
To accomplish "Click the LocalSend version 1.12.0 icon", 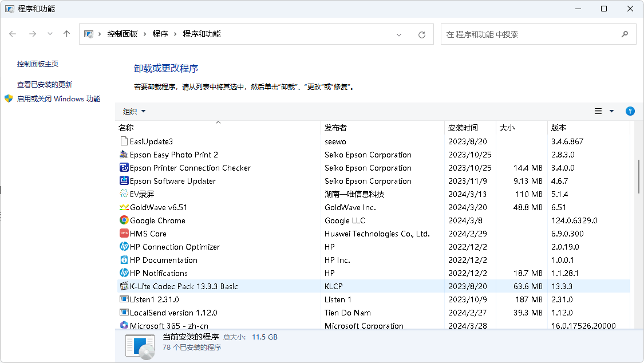I will coord(124,312).
